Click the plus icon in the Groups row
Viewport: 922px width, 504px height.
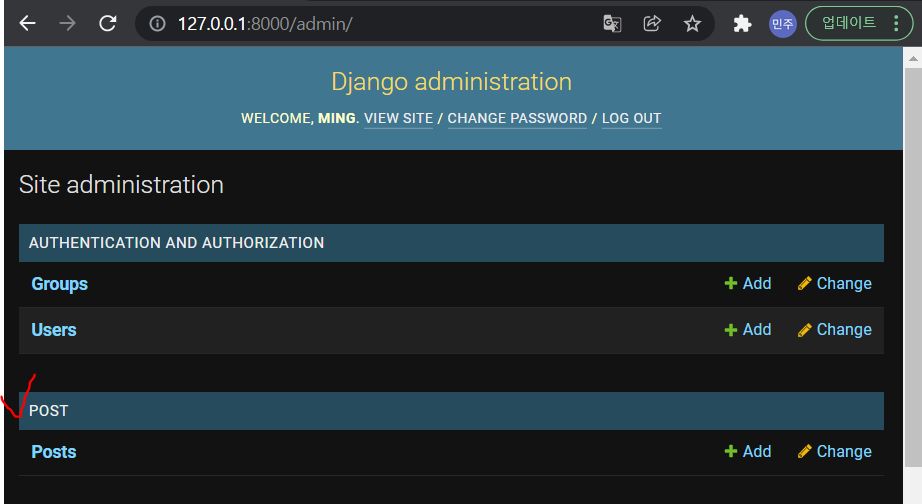tap(730, 284)
